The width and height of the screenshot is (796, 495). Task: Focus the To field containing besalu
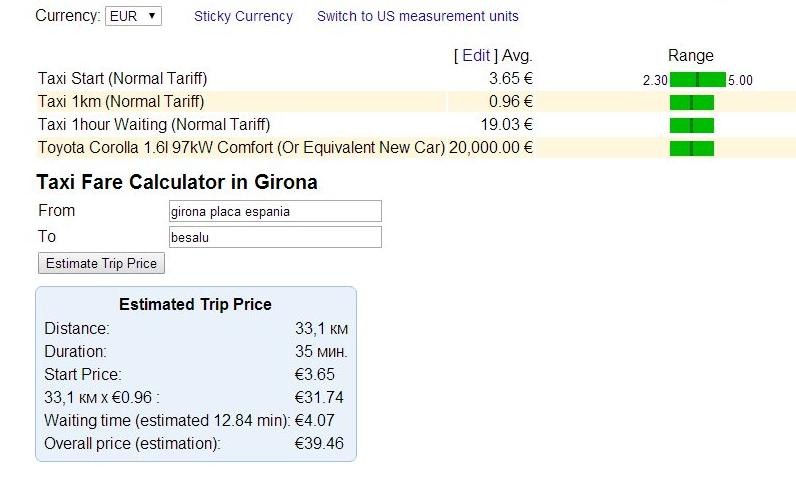click(275, 237)
